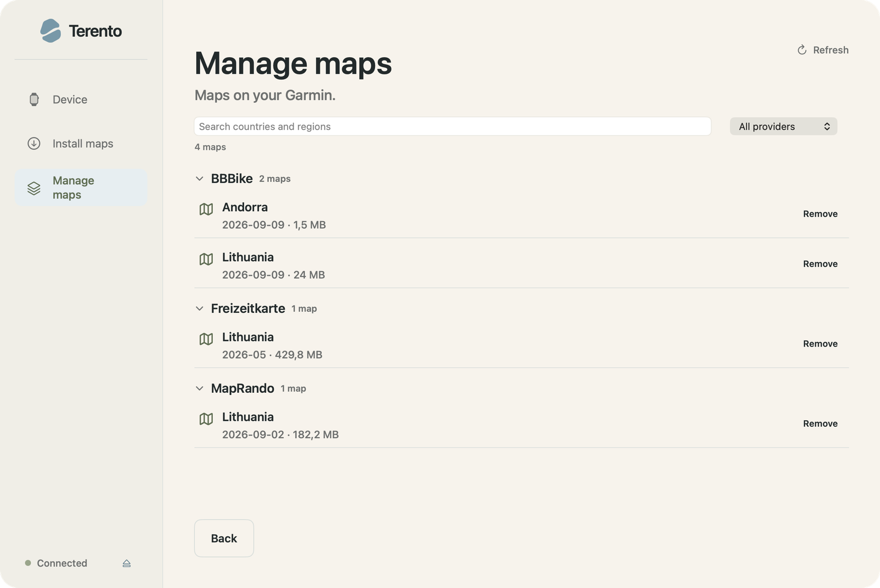
Task: Go to Install maps
Action: pos(81,144)
